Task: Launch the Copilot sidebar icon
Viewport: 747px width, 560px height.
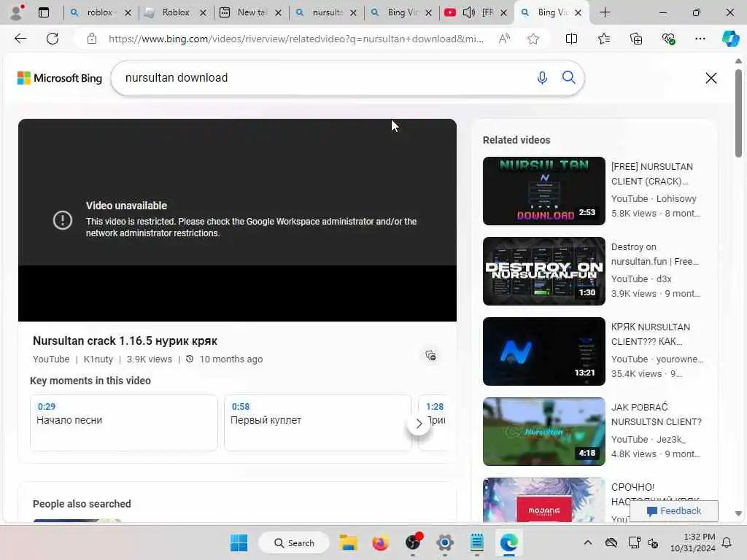Action: point(730,39)
